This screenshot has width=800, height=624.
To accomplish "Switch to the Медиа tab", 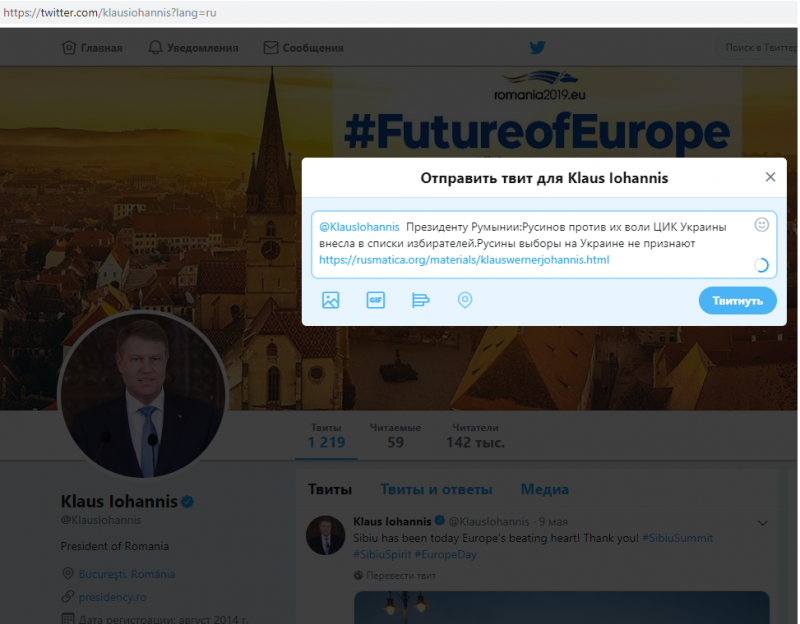I will point(544,489).
